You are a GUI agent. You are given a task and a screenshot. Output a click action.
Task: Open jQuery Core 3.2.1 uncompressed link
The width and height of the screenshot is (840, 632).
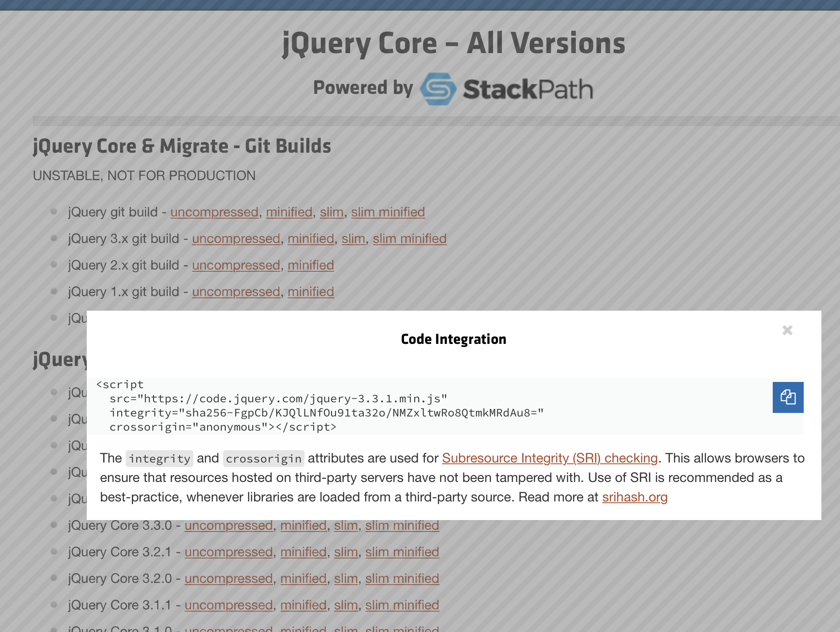pos(228,552)
